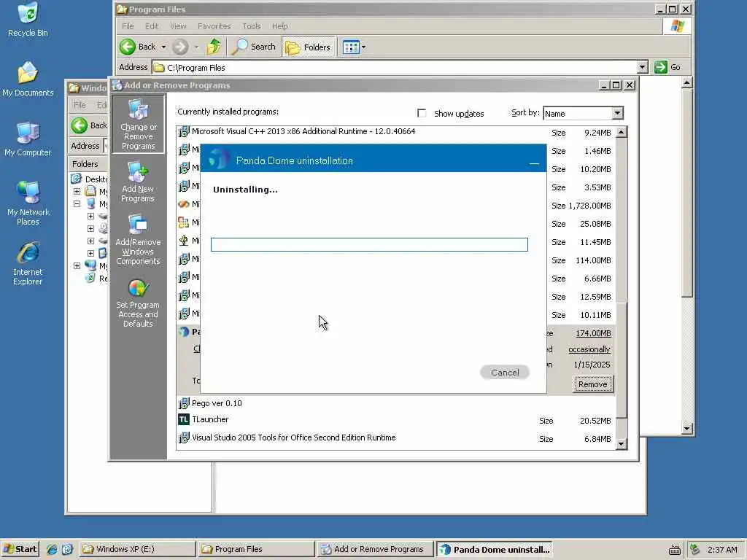Go up one folder level in Program Files

214,47
